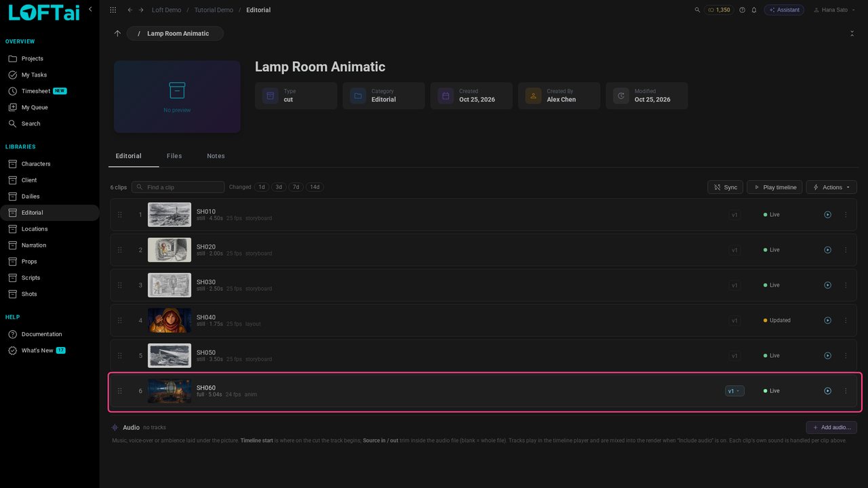
Task: Open the help question mark icon
Action: [x=742, y=10]
